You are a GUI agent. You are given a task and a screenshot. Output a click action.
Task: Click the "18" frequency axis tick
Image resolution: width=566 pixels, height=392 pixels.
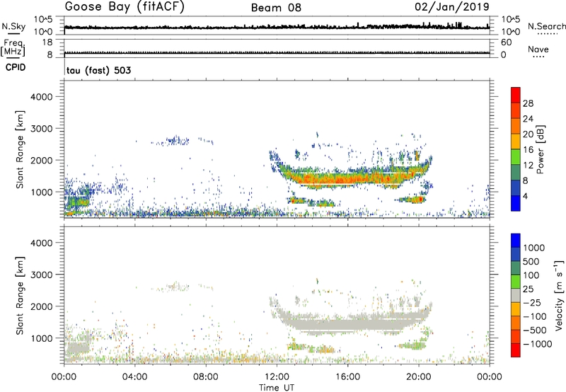pos(47,42)
